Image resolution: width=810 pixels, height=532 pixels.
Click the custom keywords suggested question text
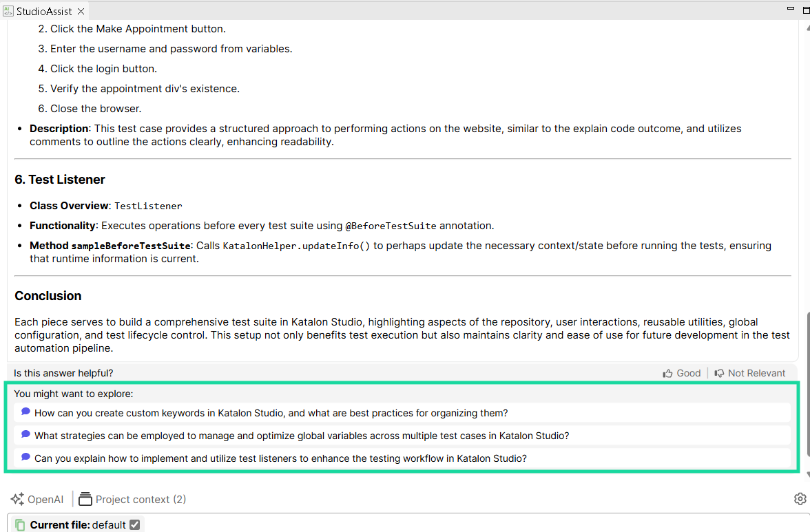tap(271, 413)
